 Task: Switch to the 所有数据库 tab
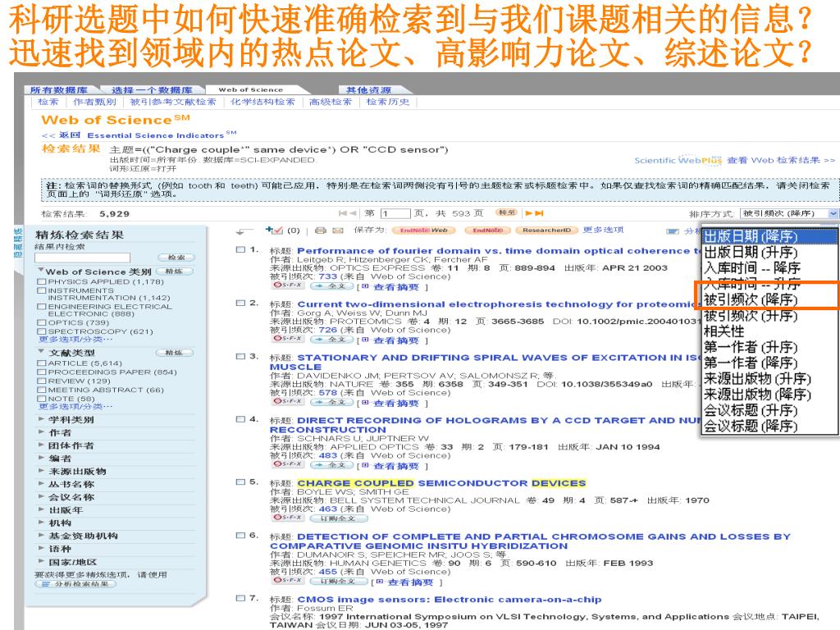pos(59,90)
